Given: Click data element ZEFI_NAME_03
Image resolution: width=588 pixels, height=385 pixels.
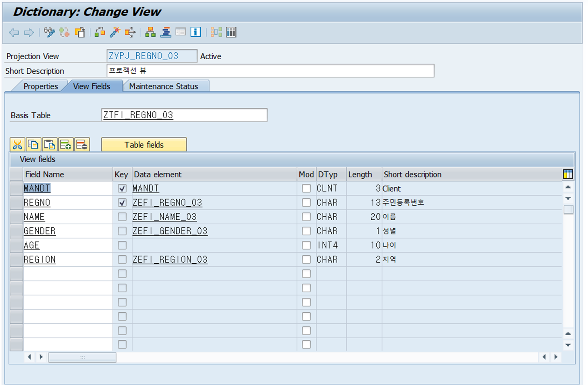Looking at the screenshot, I should click(164, 217).
